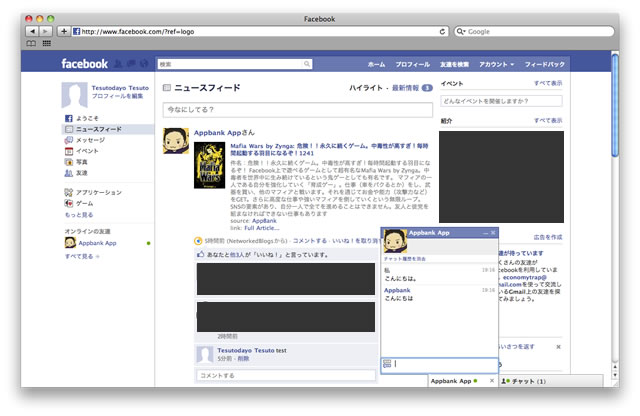Viewport: 640px width, 416px height.
Task: Add bookmark with the plus button
Action: (x=64, y=31)
